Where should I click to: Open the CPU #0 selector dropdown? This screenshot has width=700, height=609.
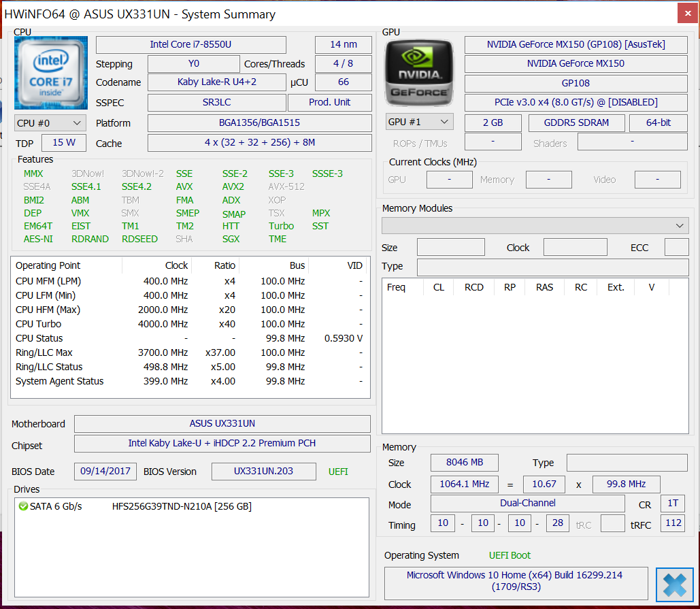(x=50, y=122)
